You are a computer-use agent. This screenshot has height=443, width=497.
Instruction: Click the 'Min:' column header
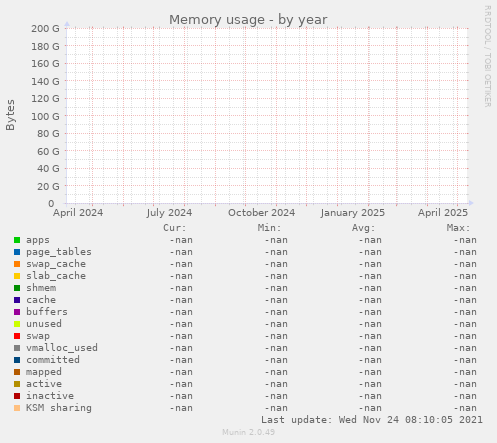coord(269,228)
